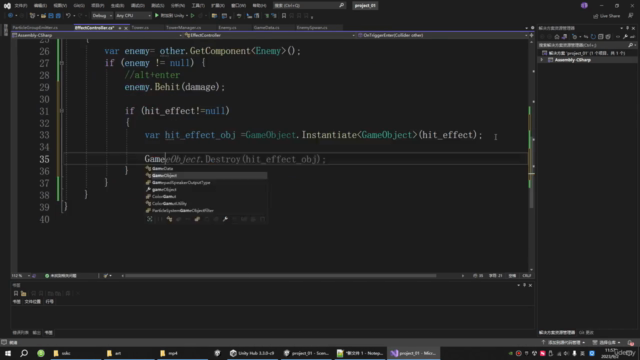Viewport: 640px width, 360px height.
Task: Switch to the Tower.cs tab
Action: 140,28
